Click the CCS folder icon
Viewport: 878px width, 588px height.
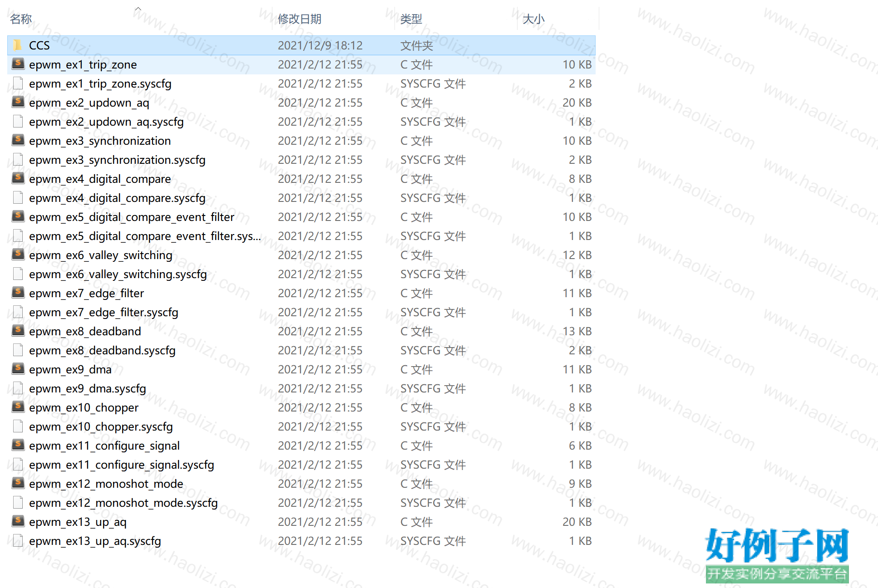[x=18, y=45]
